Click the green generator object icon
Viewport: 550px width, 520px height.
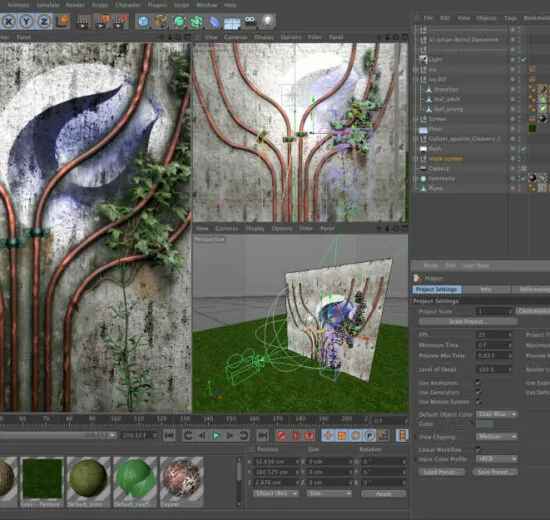click(179, 22)
